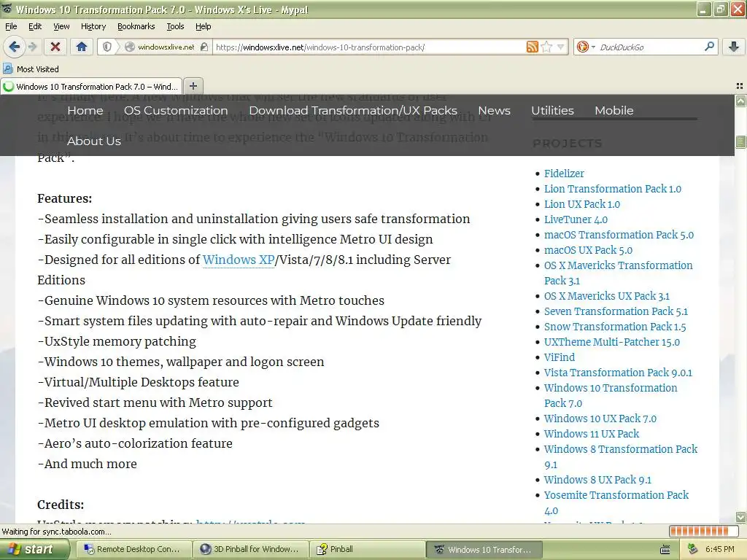The height and width of the screenshot is (560, 747).
Task: Click the search magnifier icon
Action: tap(709, 47)
